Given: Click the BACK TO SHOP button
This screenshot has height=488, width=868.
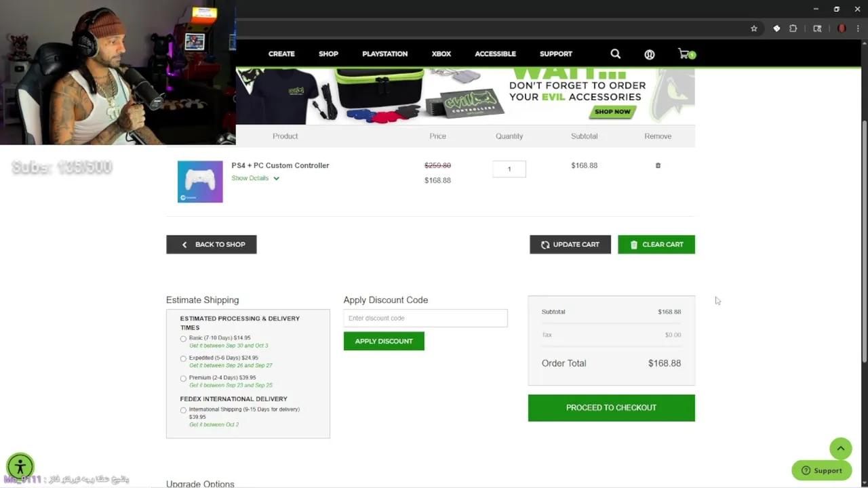Looking at the screenshot, I should (x=212, y=245).
